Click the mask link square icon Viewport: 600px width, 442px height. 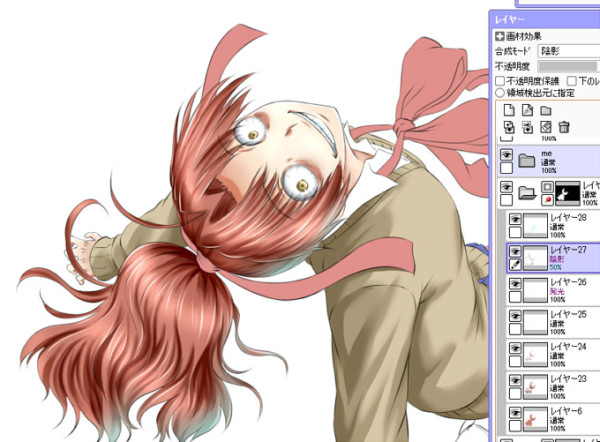pyautogui.click(x=547, y=187)
